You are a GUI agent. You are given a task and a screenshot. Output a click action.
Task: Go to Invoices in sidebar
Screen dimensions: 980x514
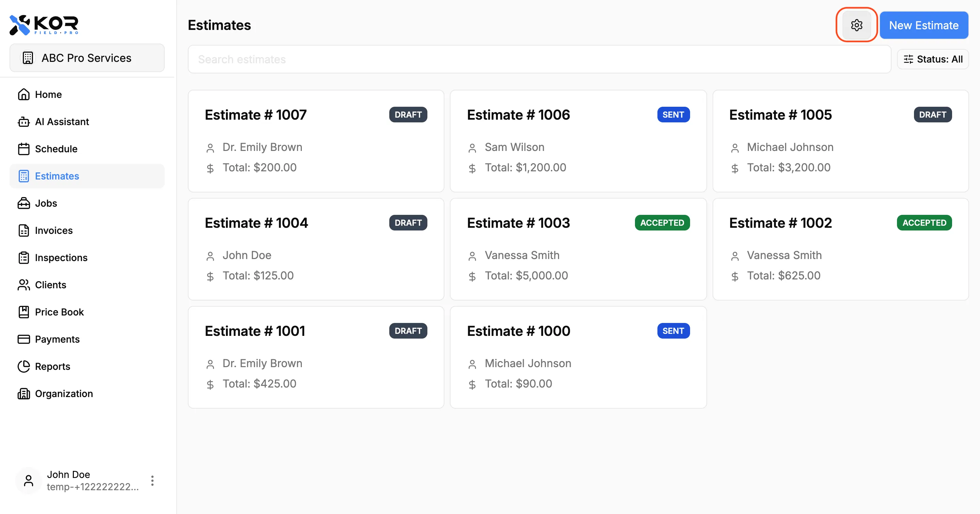54,230
